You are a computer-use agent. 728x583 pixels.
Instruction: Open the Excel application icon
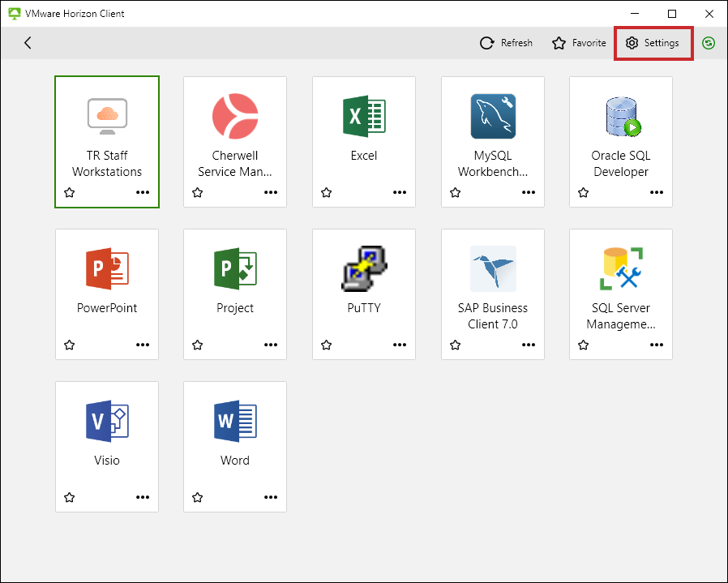click(364, 116)
